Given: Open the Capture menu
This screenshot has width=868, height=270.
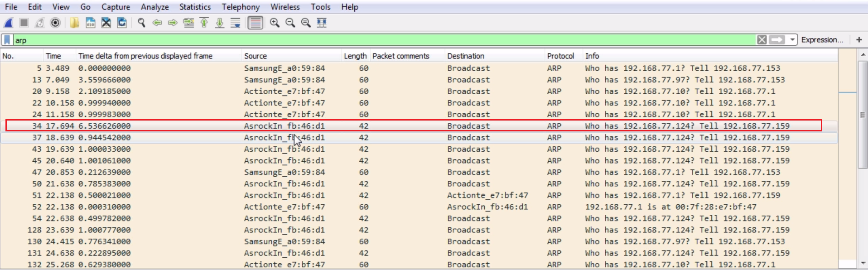Looking at the screenshot, I should [x=116, y=7].
